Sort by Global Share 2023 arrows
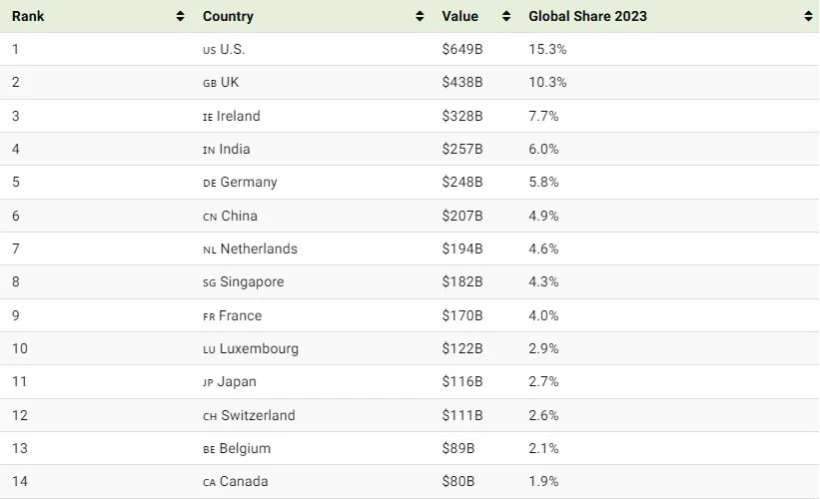The height and width of the screenshot is (499, 820). pos(808,16)
